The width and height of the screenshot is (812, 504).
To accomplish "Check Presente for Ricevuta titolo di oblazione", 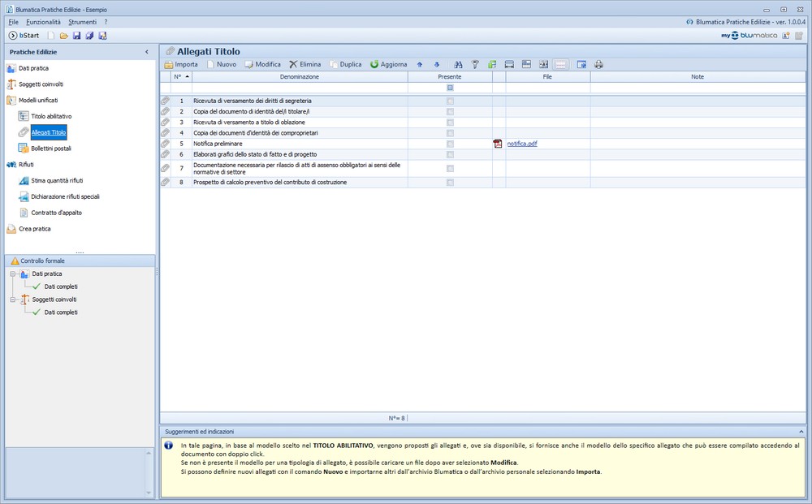I will pyautogui.click(x=450, y=123).
